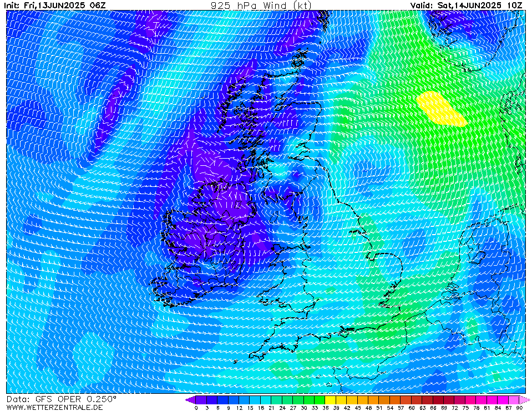
Task: Click the 36–39 kt yellow legend swatch
Action: (x=331, y=400)
